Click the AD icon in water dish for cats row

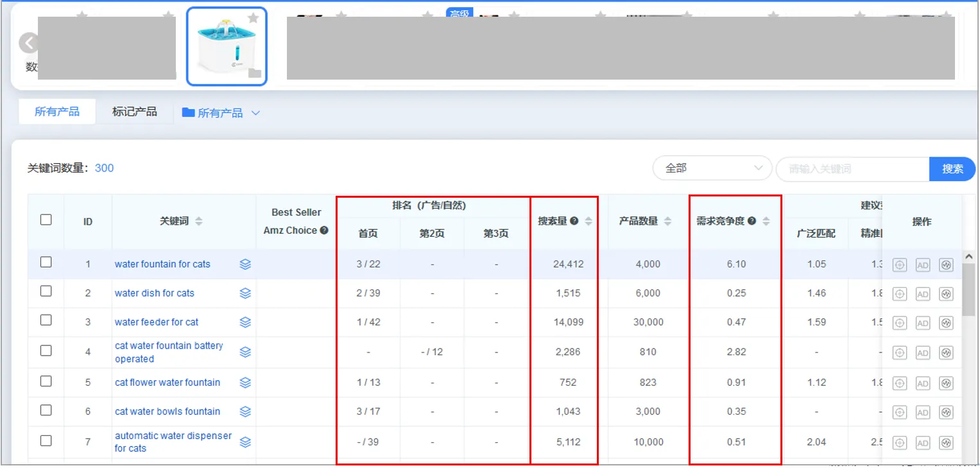coord(923,293)
